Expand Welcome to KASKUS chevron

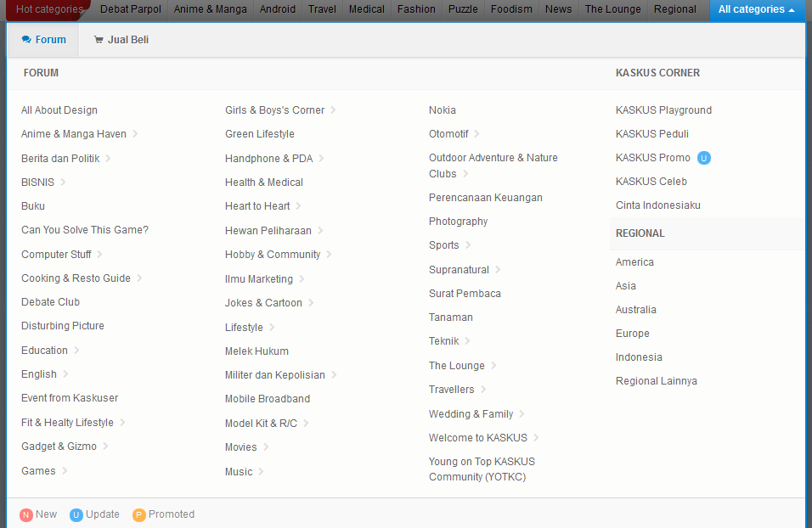[x=537, y=437]
